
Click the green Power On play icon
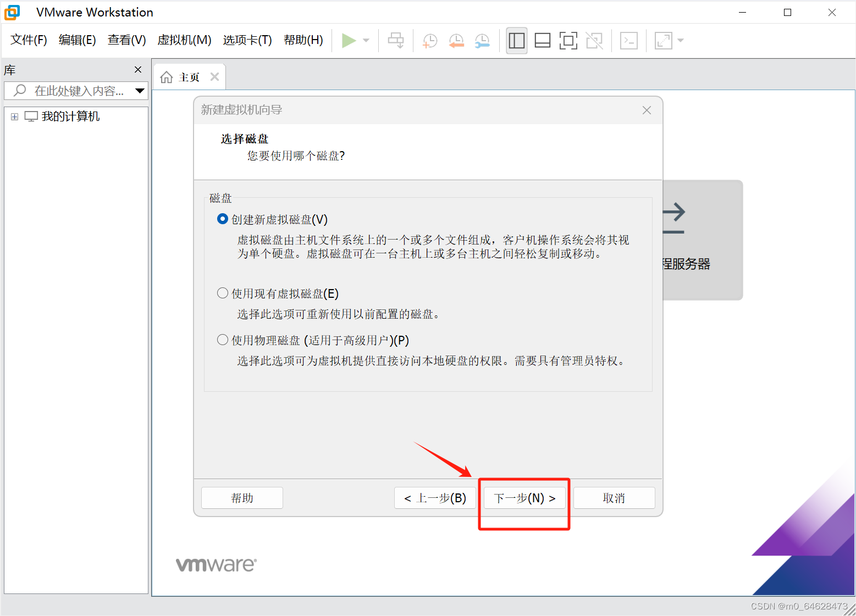(349, 40)
